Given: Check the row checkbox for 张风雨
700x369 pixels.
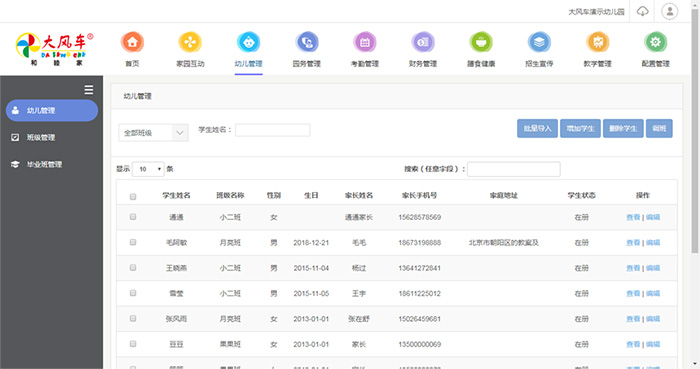Looking at the screenshot, I should point(133,319).
